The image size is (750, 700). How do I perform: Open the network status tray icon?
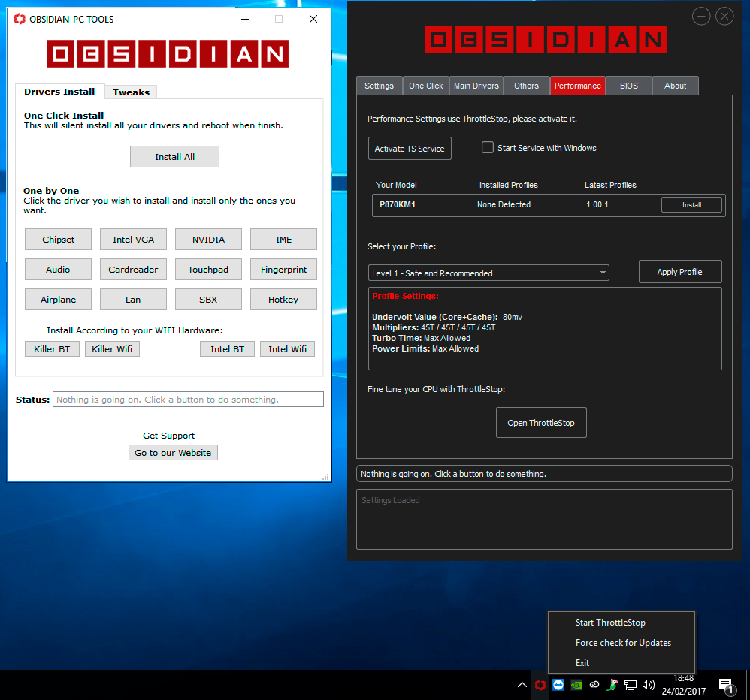[x=631, y=686]
